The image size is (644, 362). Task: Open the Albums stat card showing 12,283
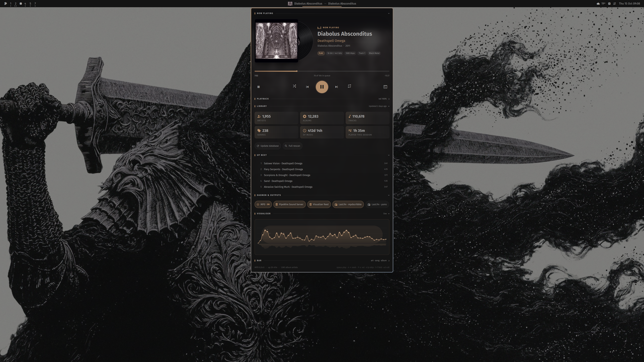321,118
